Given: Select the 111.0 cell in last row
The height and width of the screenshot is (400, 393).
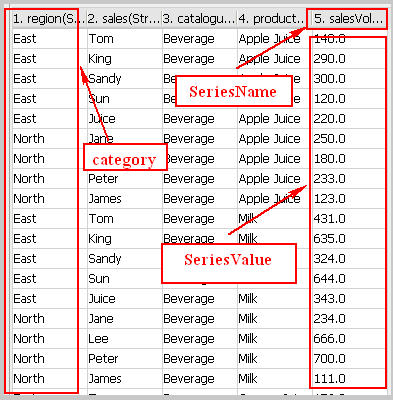Looking at the screenshot, I should tap(349, 379).
